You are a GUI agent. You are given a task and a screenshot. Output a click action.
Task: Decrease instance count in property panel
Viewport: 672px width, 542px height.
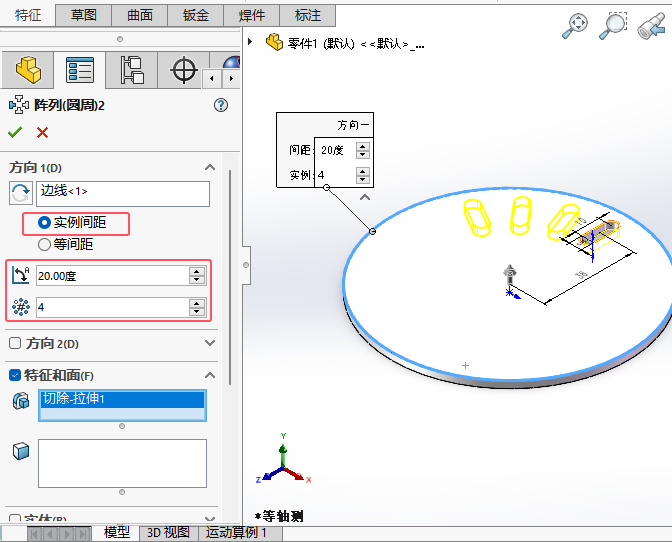tap(197, 311)
